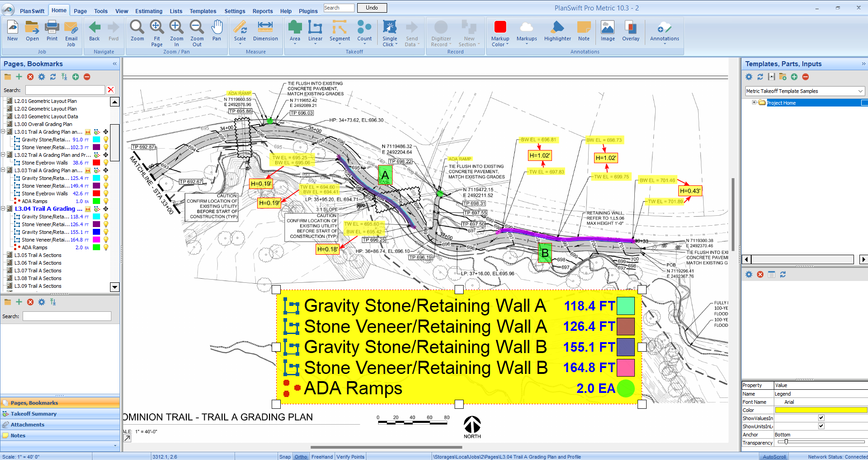Click the ribbon Search input field

coord(338,8)
